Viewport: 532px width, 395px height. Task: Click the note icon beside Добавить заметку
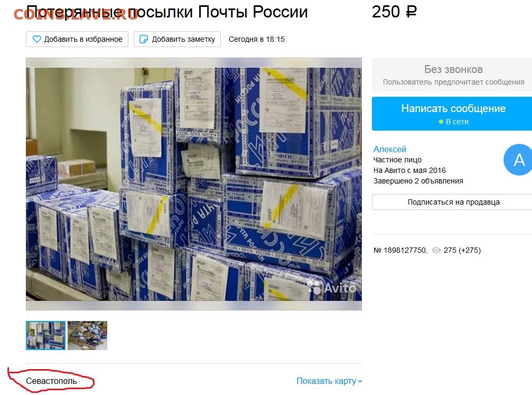pos(144,40)
